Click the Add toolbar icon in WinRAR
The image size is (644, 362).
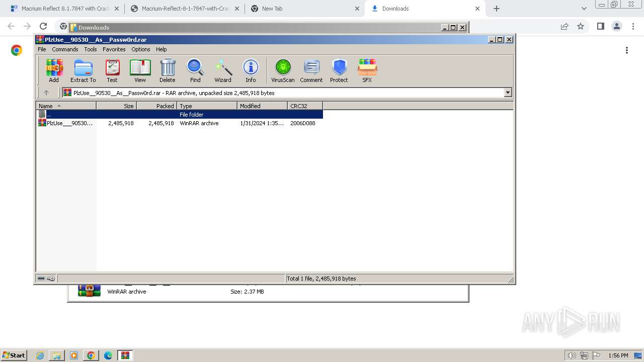(54, 70)
